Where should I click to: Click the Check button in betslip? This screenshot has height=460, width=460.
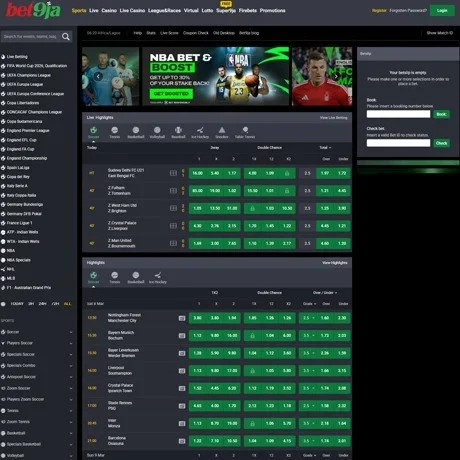[x=441, y=143]
